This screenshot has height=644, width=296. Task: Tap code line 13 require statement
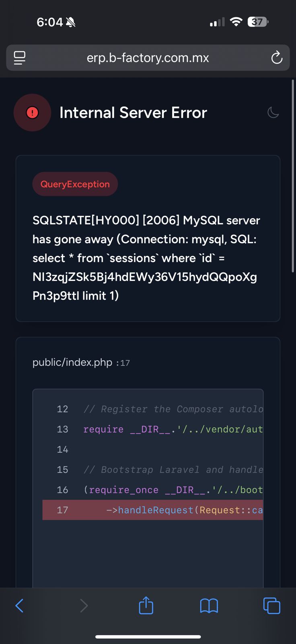(173, 429)
